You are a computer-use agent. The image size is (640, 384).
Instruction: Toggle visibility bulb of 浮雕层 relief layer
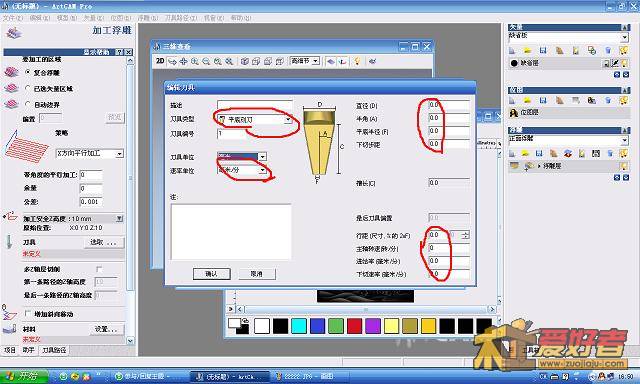(624, 166)
